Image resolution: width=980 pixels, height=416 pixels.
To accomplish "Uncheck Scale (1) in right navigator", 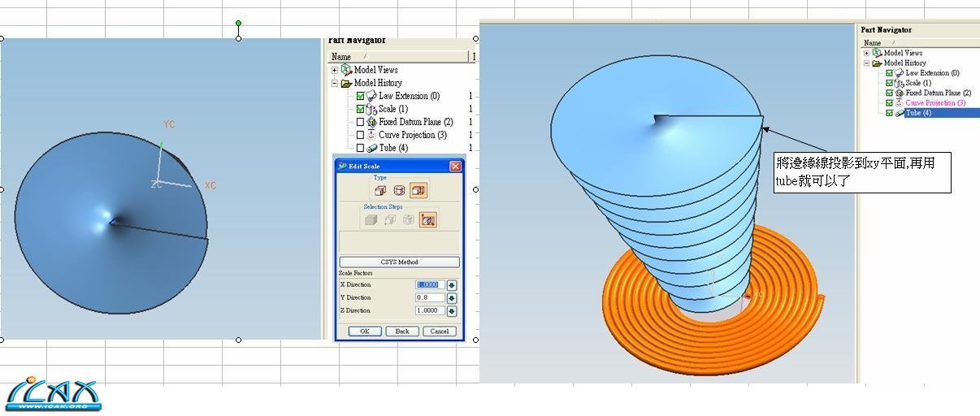I will 889,83.
